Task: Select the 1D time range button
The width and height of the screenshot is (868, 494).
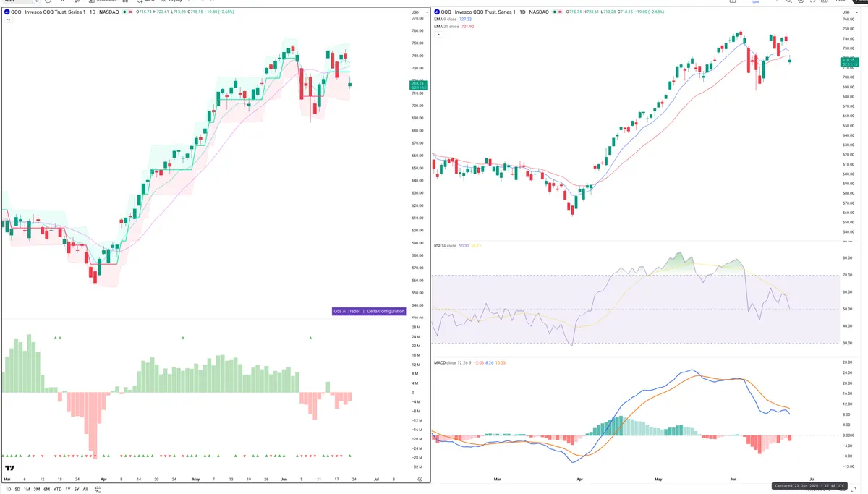Action: click(9, 490)
